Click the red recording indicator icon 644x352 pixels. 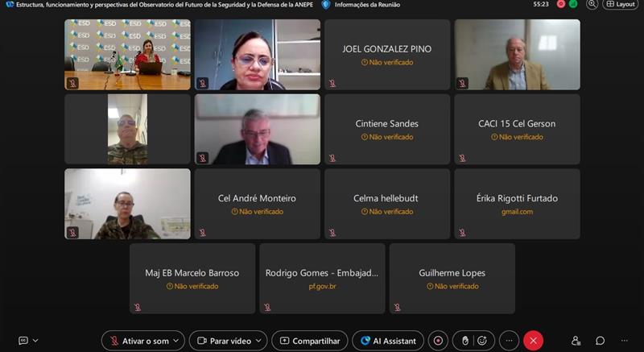click(x=561, y=4)
